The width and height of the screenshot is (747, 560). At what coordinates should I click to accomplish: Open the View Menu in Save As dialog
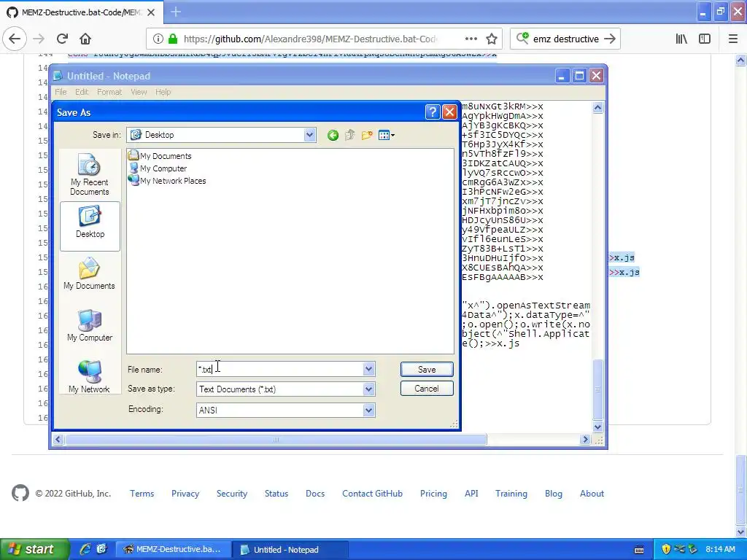pos(387,135)
